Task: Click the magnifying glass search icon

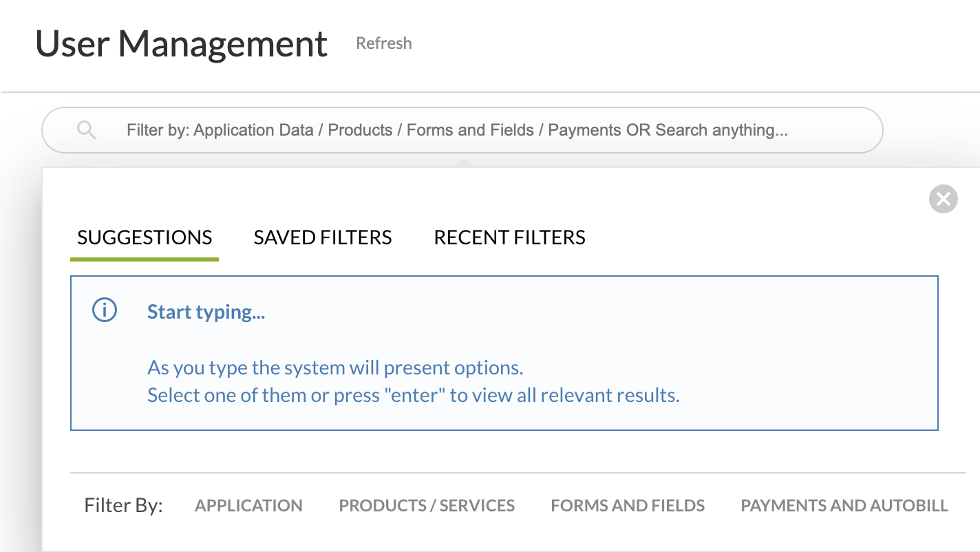Action: click(x=86, y=130)
